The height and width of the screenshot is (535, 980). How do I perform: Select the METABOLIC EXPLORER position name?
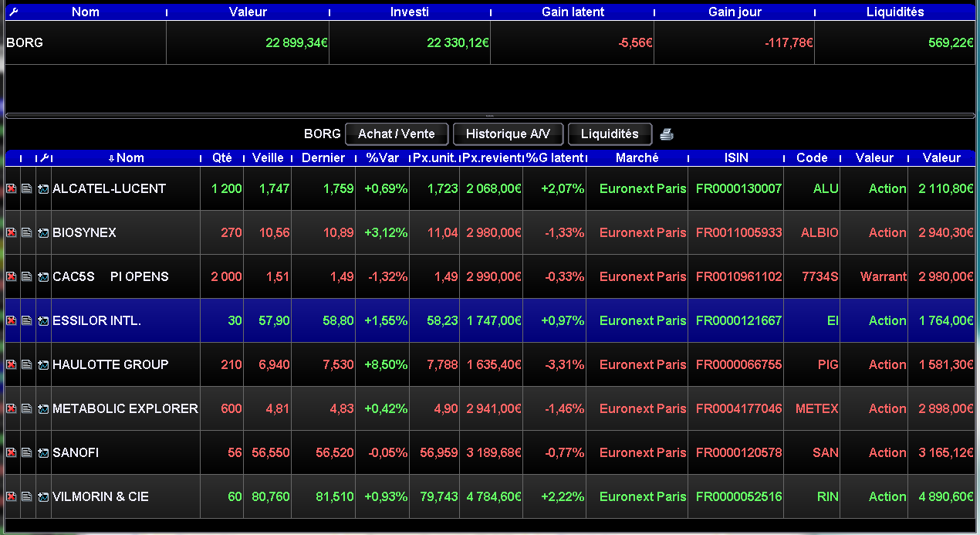[125, 408]
